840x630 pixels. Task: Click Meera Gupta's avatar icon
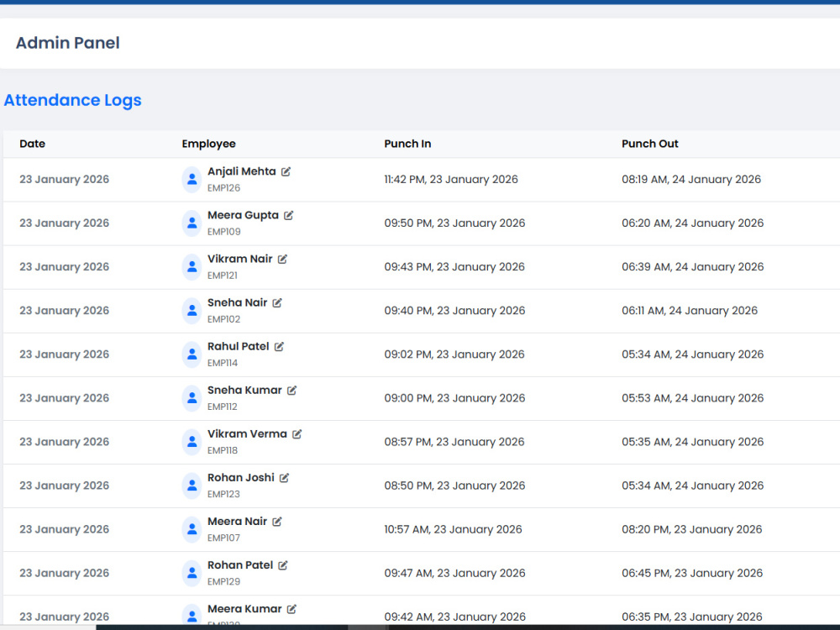click(192, 223)
